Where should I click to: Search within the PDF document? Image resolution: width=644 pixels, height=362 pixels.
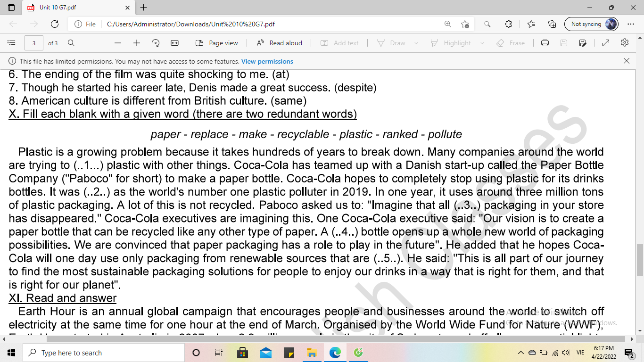tap(71, 43)
